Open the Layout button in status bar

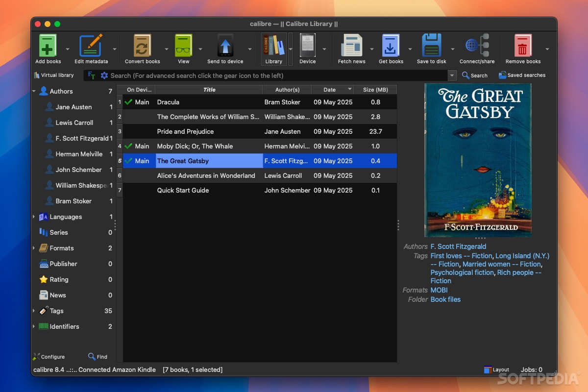pos(496,369)
